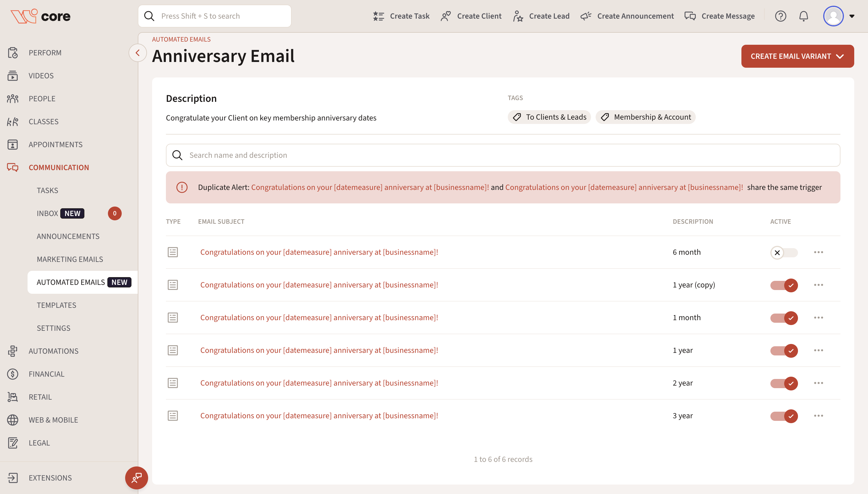Open the Templates submenu item

(56, 305)
